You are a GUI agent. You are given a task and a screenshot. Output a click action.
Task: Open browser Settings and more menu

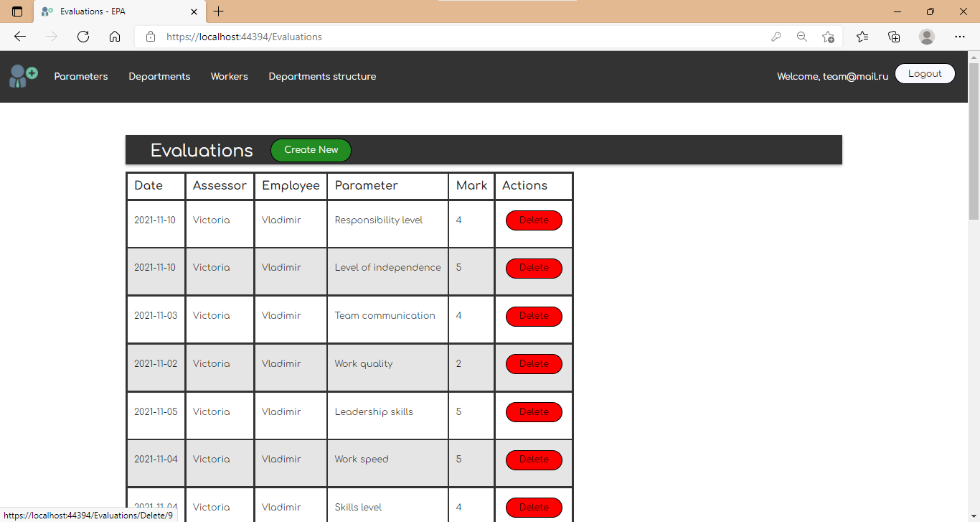pyautogui.click(x=960, y=37)
